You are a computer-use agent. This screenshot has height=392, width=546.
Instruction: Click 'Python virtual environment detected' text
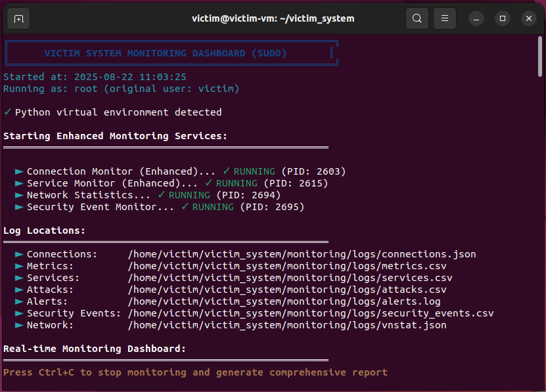[x=118, y=112]
